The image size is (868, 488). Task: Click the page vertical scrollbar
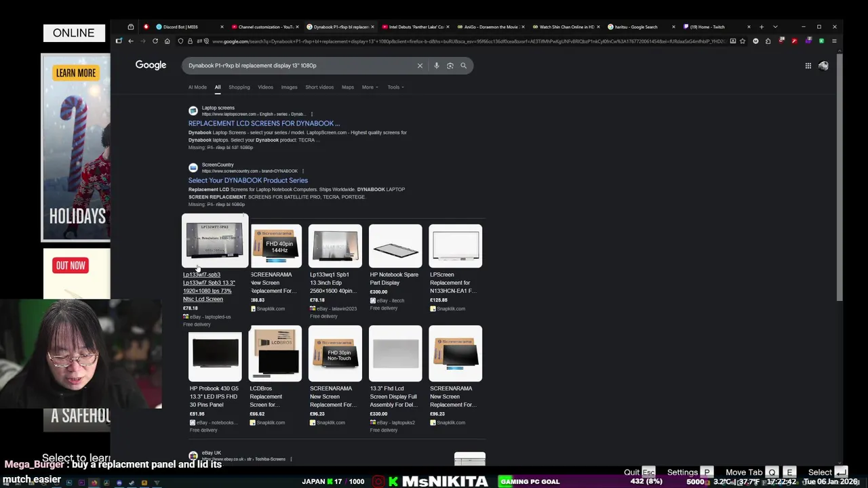click(840, 176)
